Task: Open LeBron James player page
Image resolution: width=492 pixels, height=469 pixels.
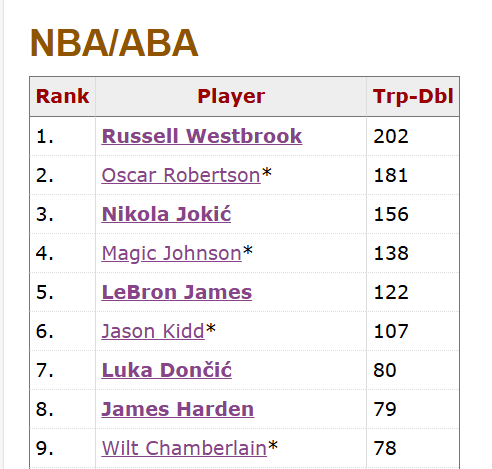Action: [x=177, y=292]
